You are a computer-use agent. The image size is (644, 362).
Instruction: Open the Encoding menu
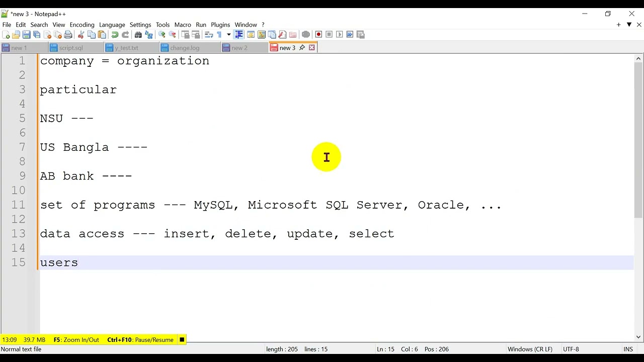(x=82, y=25)
